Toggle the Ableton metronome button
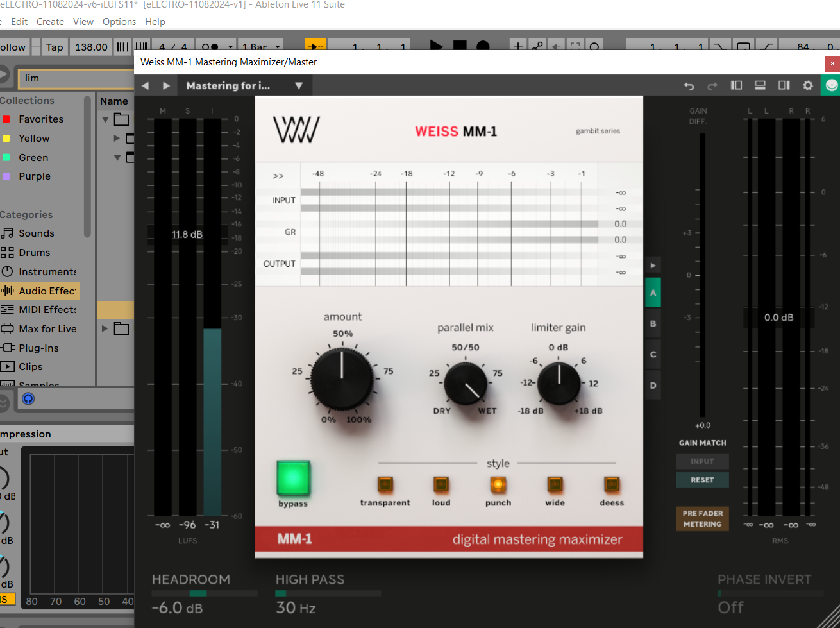The width and height of the screenshot is (840, 628). coord(210,47)
